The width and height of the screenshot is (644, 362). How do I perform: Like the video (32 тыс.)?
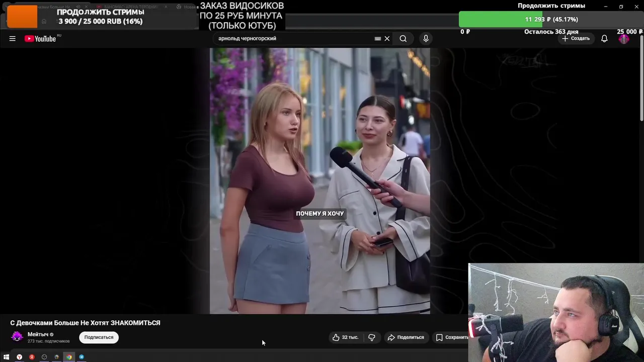point(346,337)
